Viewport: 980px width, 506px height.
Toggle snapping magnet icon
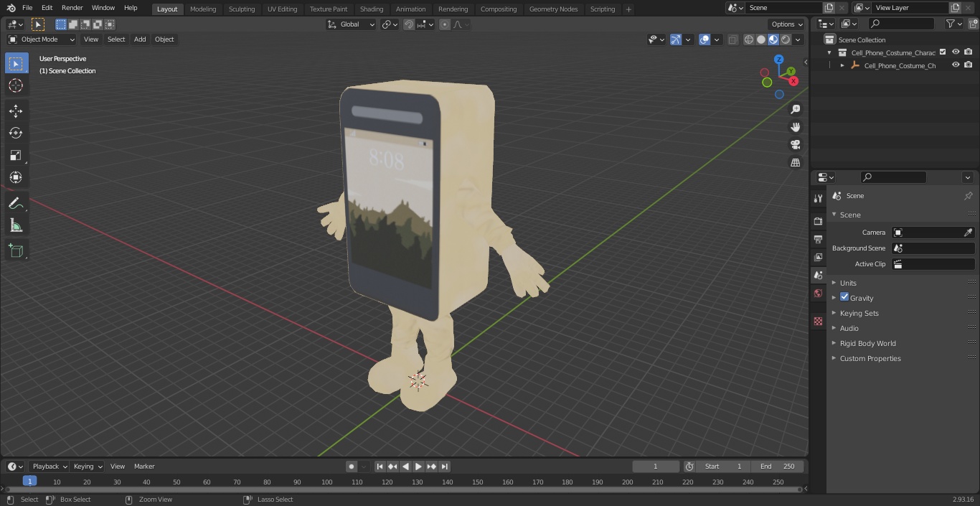[x=409, y=24]
